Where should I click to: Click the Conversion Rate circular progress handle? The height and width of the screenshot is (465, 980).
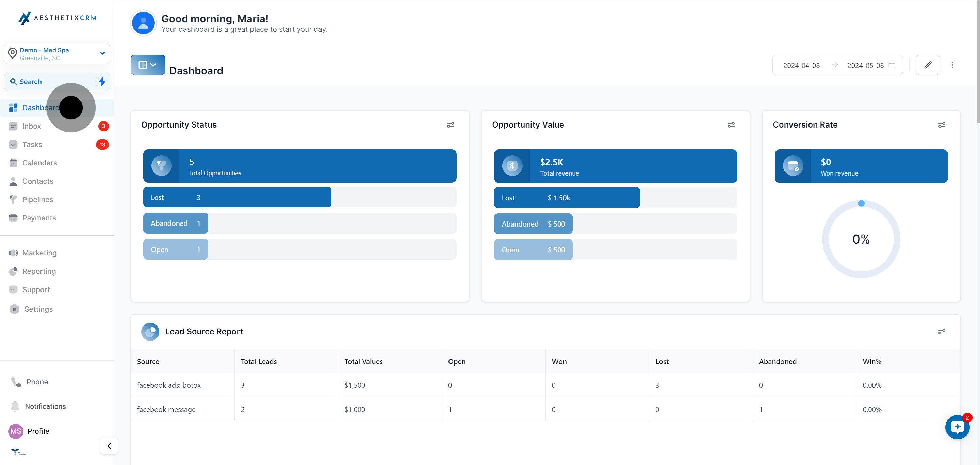coord(861,203)
